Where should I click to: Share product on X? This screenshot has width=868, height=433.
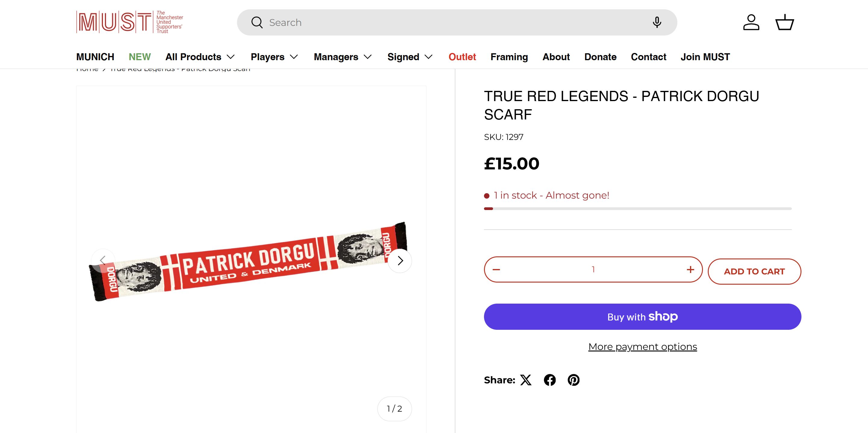coord(526,380)
